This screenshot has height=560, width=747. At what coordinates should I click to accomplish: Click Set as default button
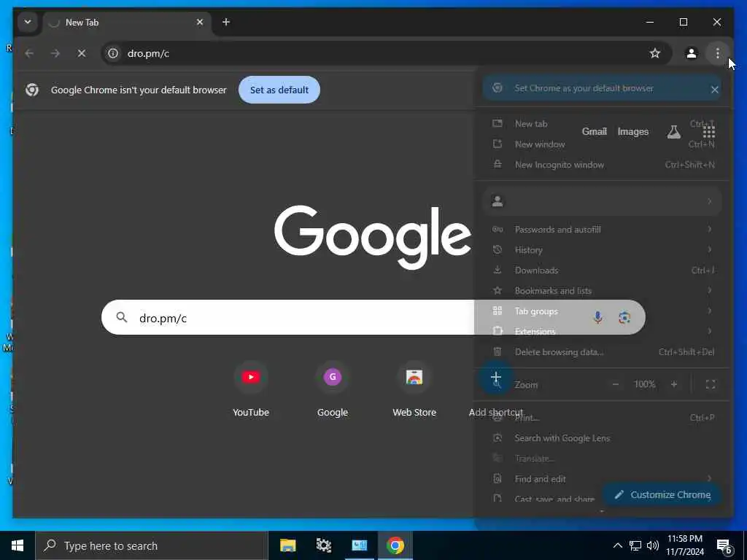click(279, 90)
